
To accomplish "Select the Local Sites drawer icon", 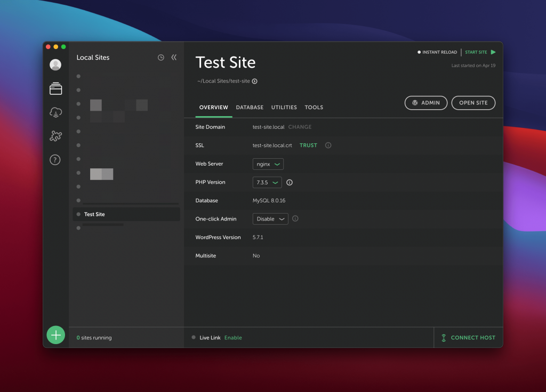I will click(55, 88).
